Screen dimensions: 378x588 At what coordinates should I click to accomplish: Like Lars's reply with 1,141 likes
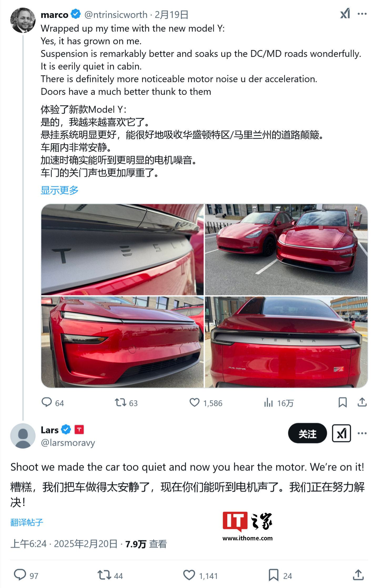click(x=200, y=575)
